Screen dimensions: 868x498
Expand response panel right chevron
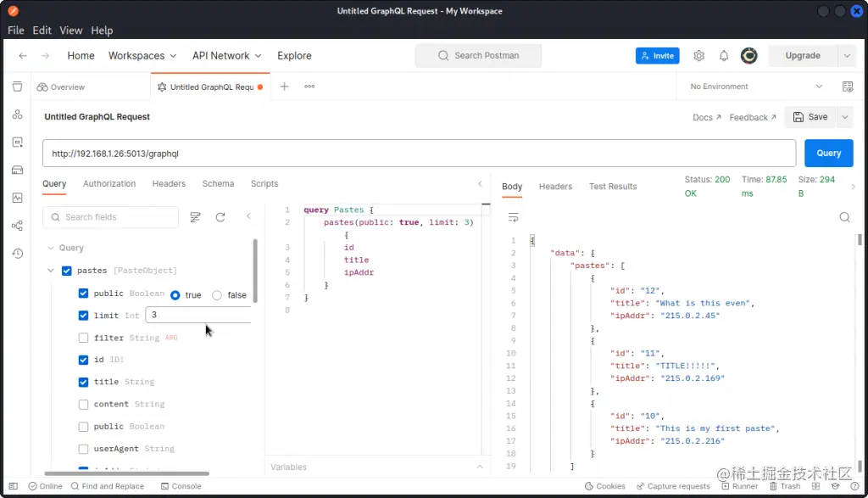[x=853, y=187]
